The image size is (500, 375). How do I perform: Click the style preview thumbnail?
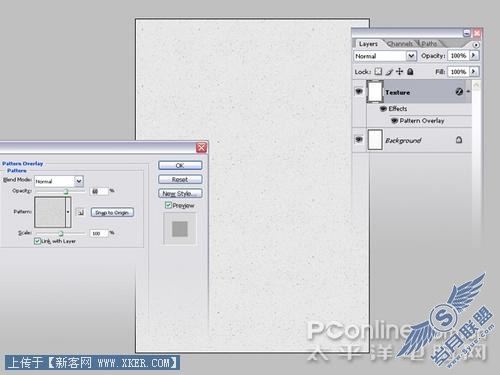click(180, 229)
